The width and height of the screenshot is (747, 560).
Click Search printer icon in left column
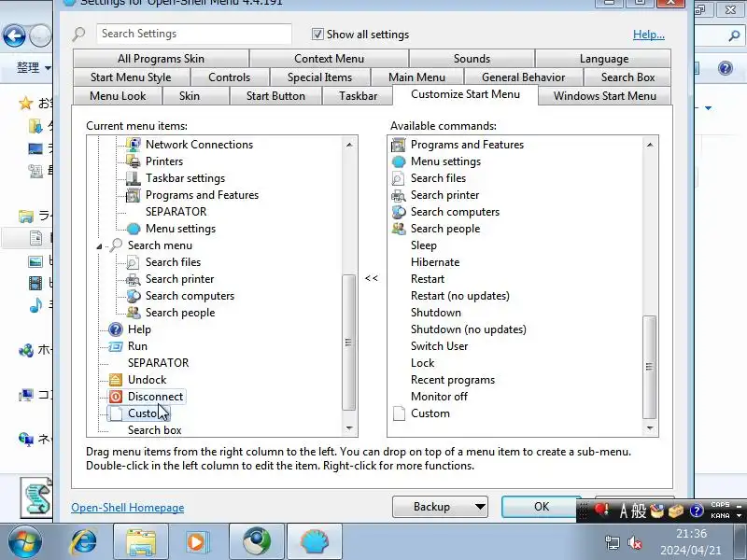pos(134,279)
